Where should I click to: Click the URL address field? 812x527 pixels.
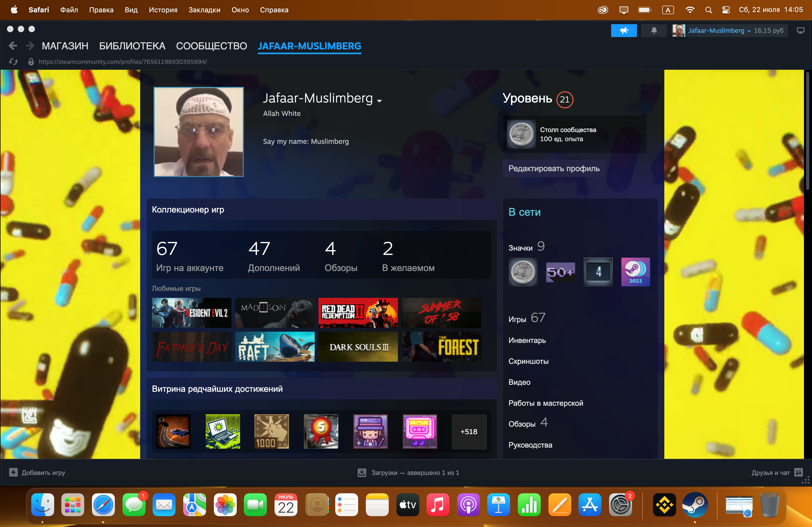pos(122,62)
